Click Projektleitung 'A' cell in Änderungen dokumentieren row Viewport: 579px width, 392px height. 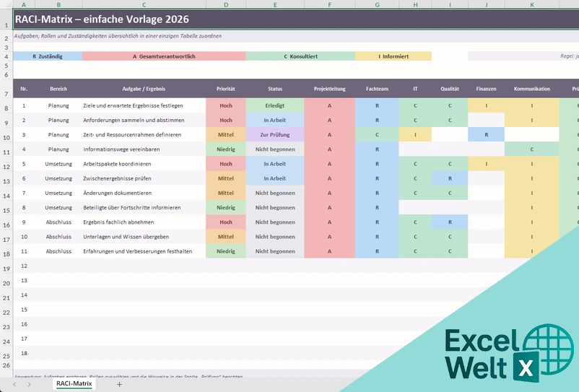330,193
